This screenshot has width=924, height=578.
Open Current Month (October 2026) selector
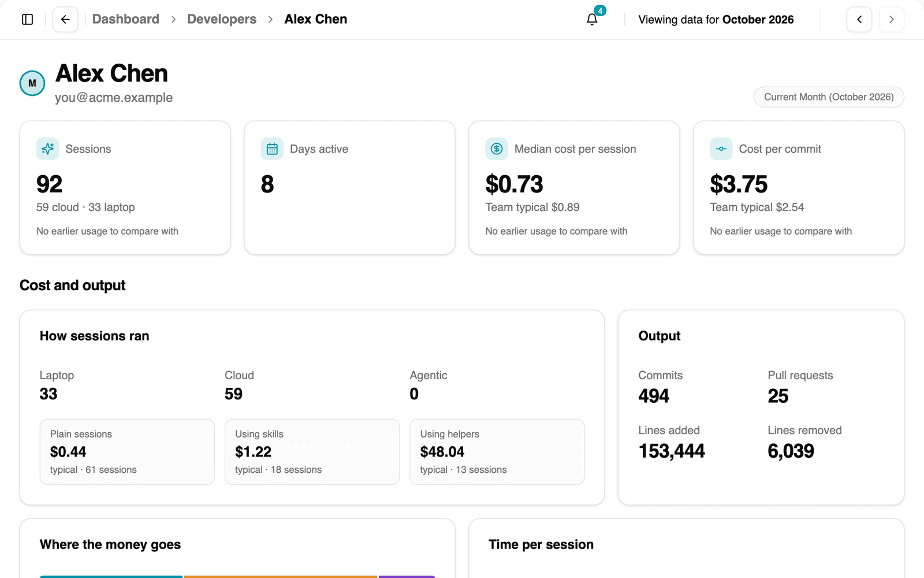click(x=829, y=97)
